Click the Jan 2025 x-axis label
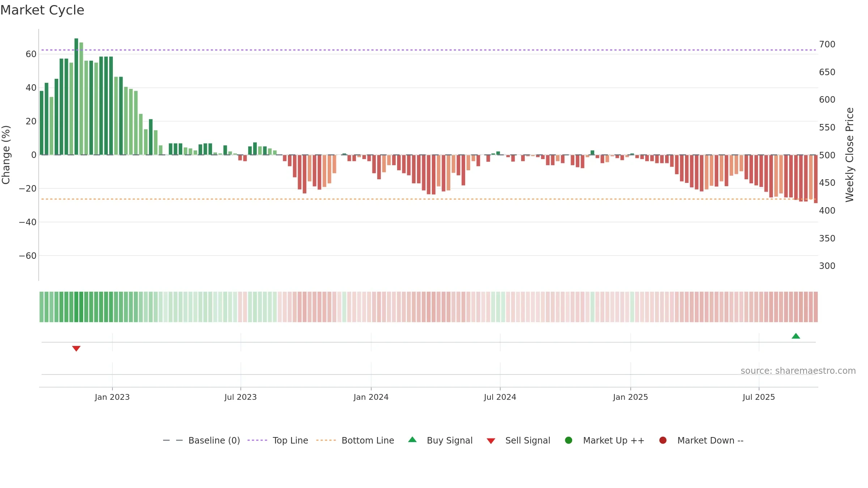The height and width of the screenshot is (488, 868). pyautogui.click(x=630, y=397)
